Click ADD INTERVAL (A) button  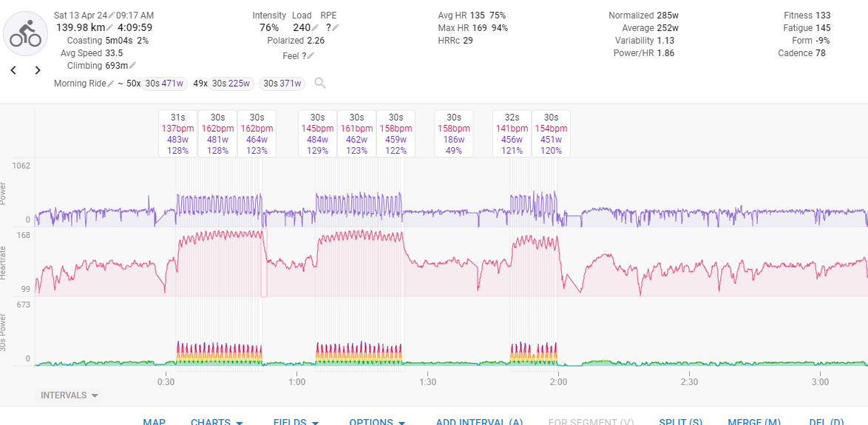click(x=479, y=422)
